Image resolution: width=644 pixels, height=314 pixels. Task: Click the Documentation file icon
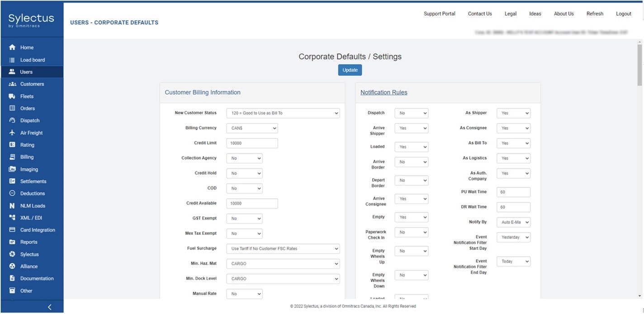[x=12, y=278]
